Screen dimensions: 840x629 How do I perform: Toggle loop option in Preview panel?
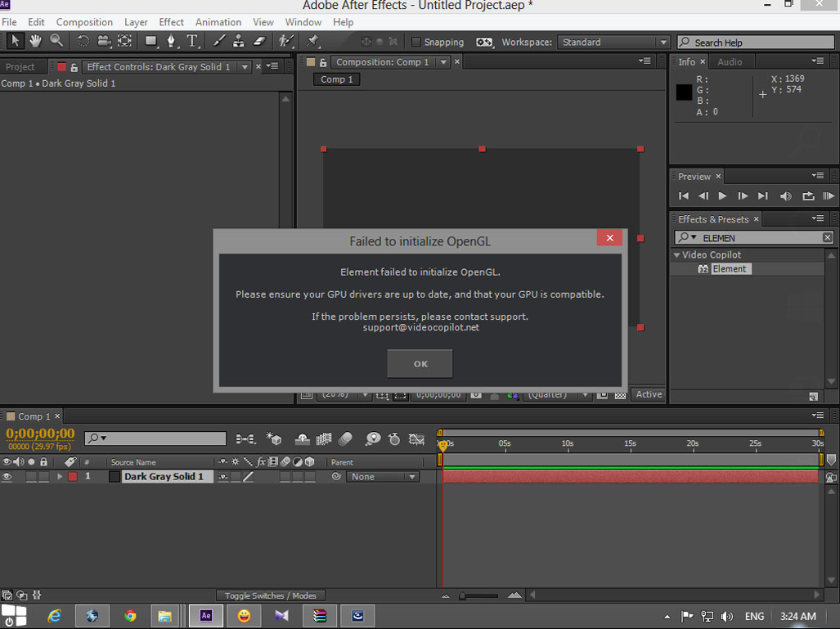point(808,196)
